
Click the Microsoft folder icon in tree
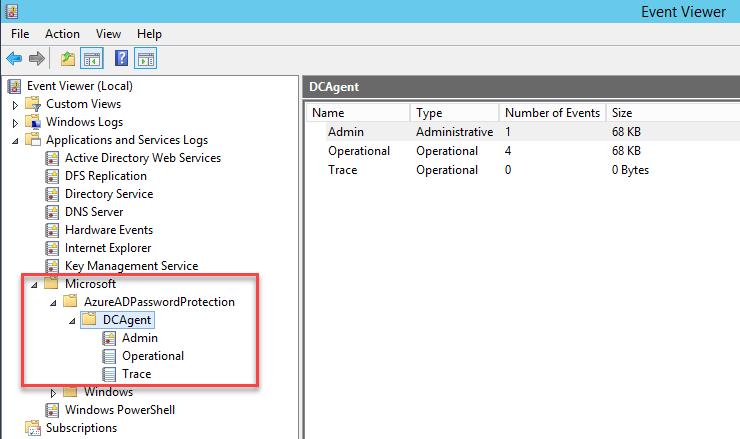(x=51, y=283)
